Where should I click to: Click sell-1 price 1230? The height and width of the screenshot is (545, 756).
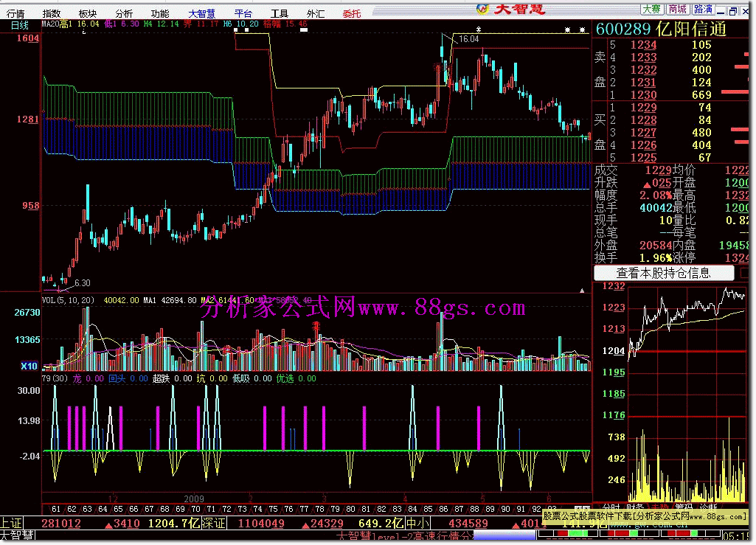643,95
